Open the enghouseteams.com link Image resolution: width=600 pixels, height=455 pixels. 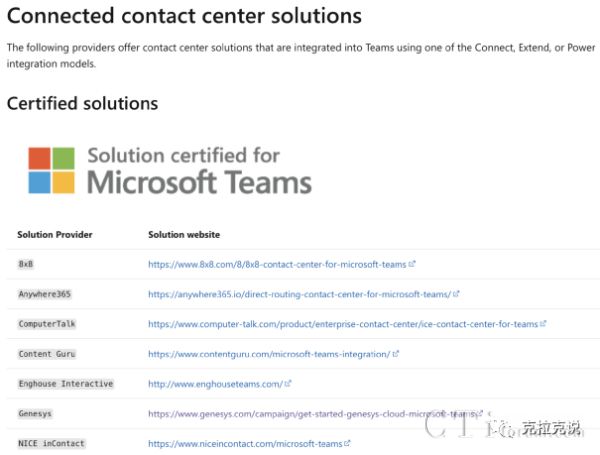point(215,384)
